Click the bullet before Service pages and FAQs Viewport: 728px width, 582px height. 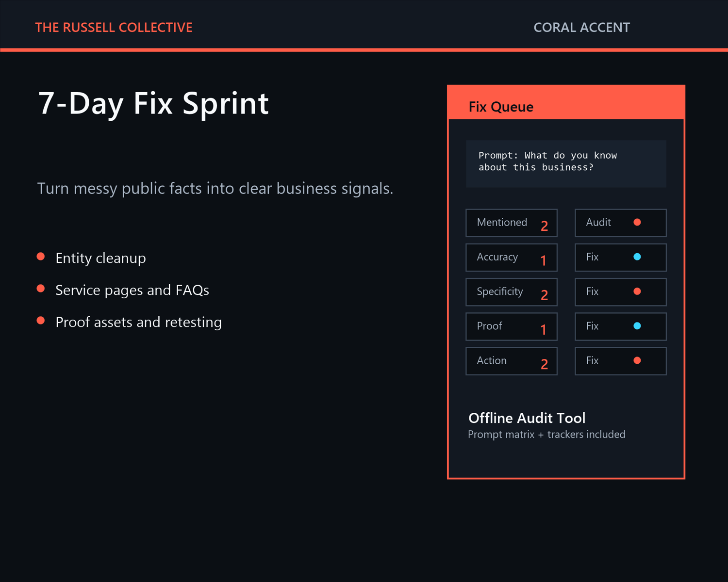click(x=41, y=289)
